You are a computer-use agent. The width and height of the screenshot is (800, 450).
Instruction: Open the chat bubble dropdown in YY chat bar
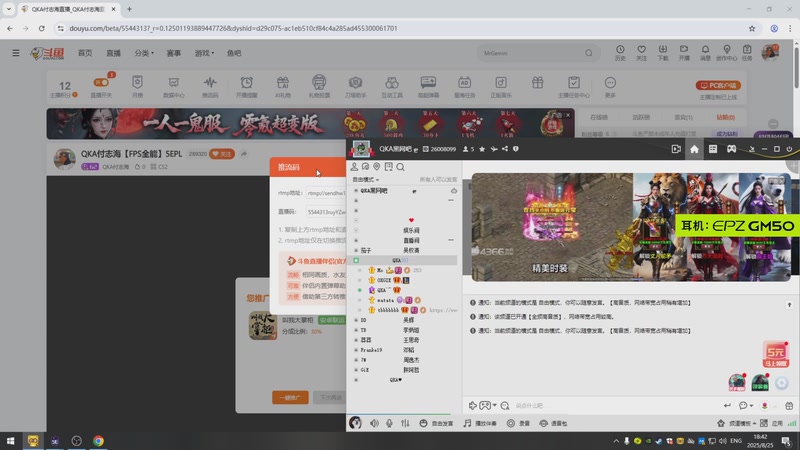point(746,406)
